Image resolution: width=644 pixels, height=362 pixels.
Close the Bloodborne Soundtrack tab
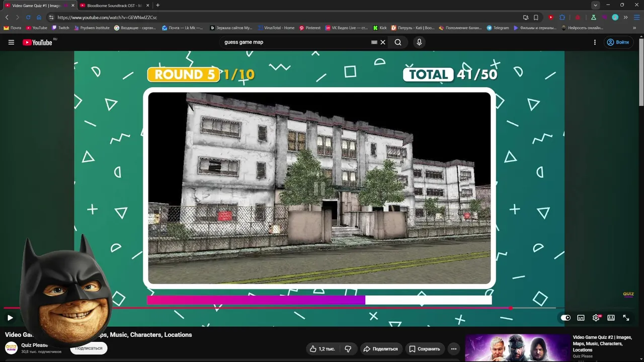tap(148, 6)
